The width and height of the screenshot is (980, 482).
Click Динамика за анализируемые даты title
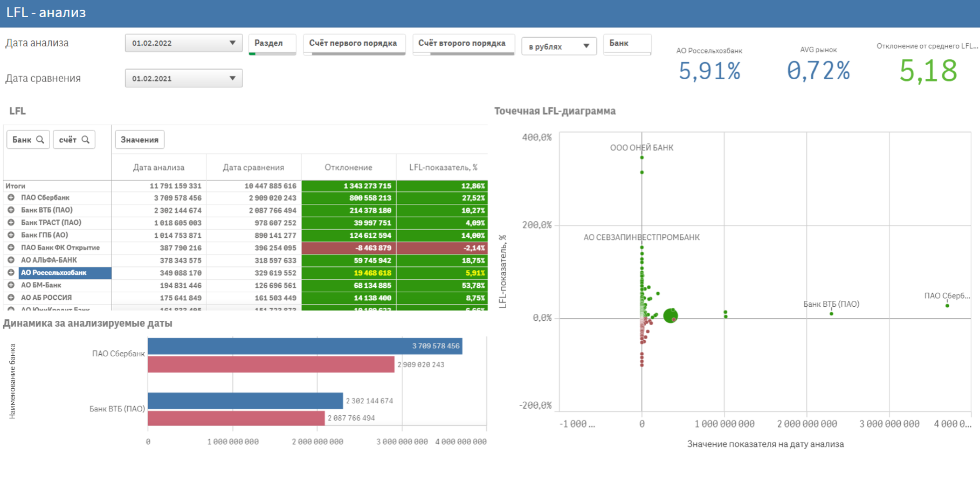(x=88, y=323)
